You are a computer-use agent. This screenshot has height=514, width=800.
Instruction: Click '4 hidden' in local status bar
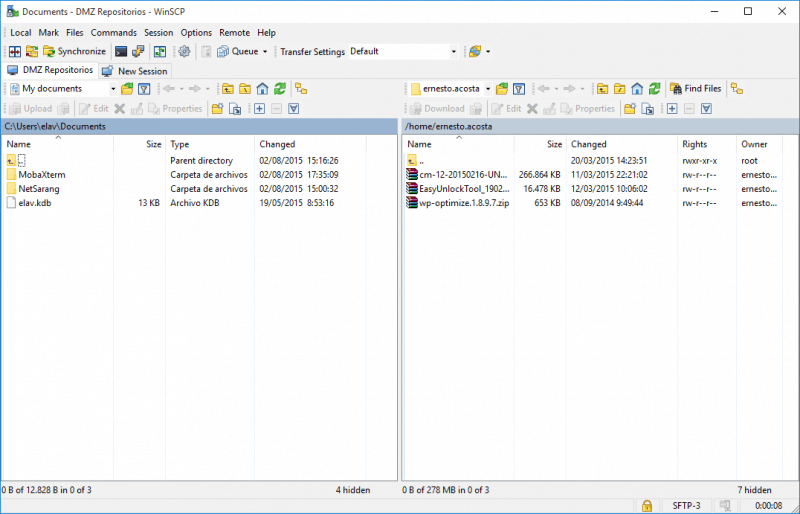pos(353,490)
